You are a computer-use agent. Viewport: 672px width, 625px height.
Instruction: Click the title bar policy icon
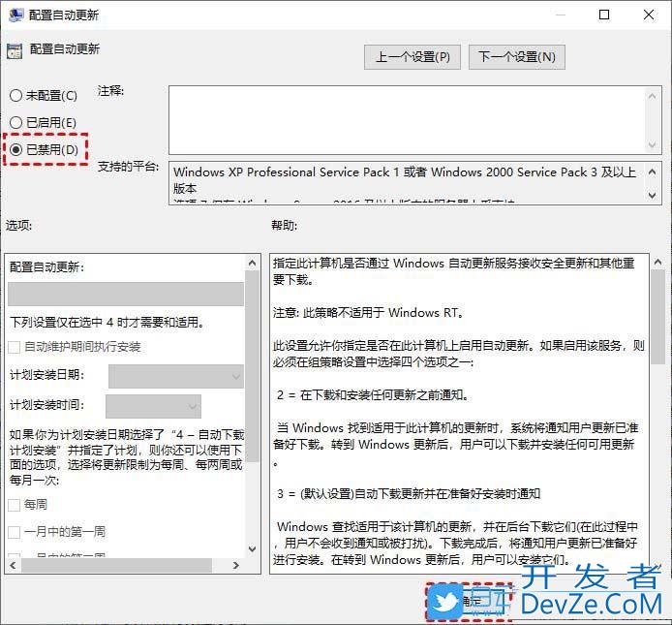pos(15,15)
